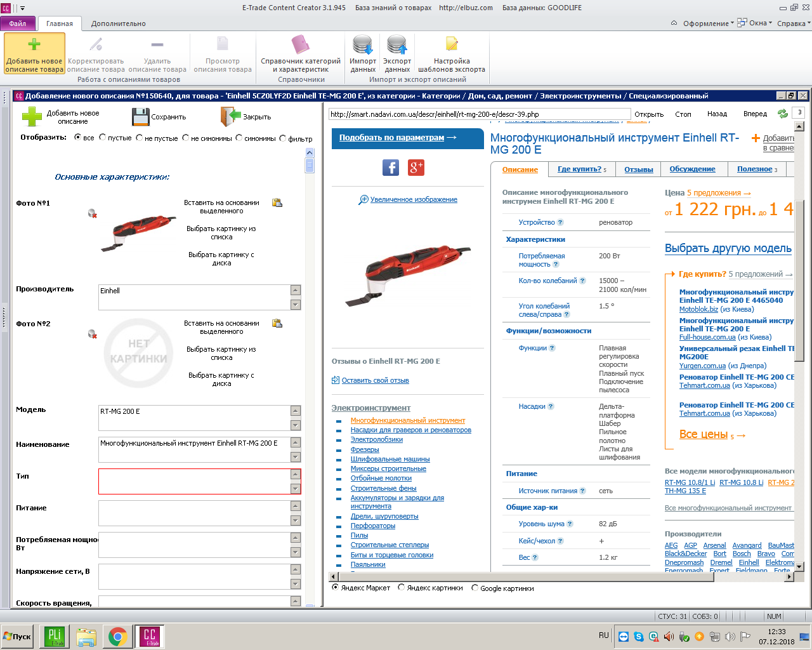Click 'Увеличенное изображение' link
Image resolution: width=812 pixels, height=650 pixels.
[414, 199]
